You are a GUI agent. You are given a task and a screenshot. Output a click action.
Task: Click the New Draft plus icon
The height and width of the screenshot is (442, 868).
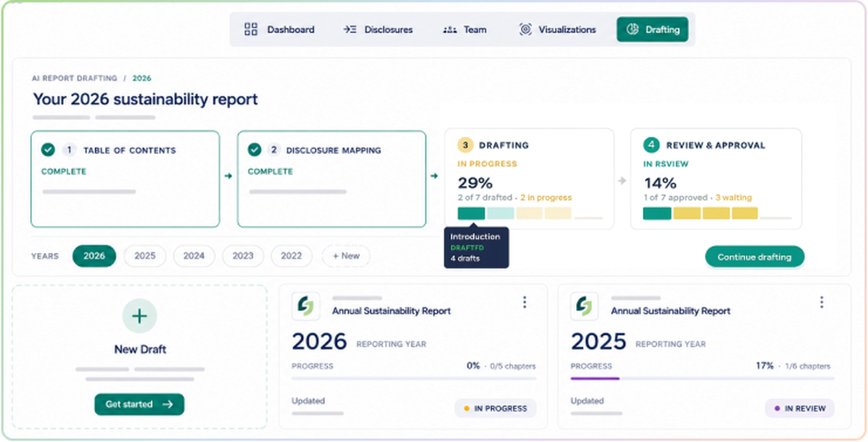click(x=139, y=317)
